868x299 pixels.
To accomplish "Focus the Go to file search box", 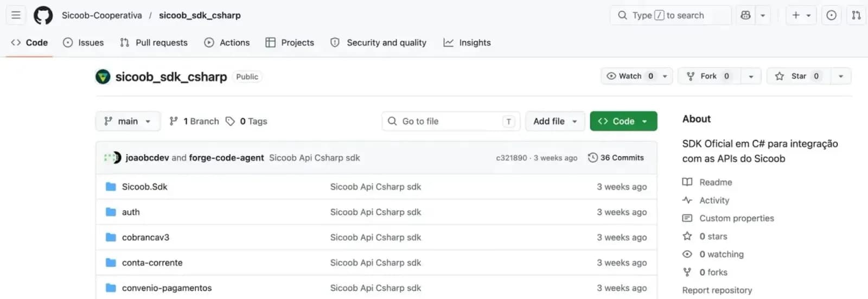I will (x=451, y=121).
